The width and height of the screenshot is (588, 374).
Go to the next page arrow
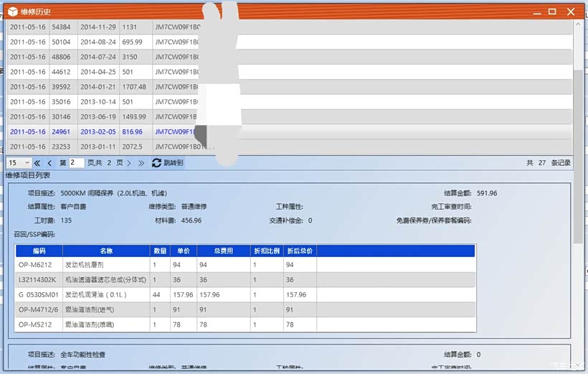(129, 163)
